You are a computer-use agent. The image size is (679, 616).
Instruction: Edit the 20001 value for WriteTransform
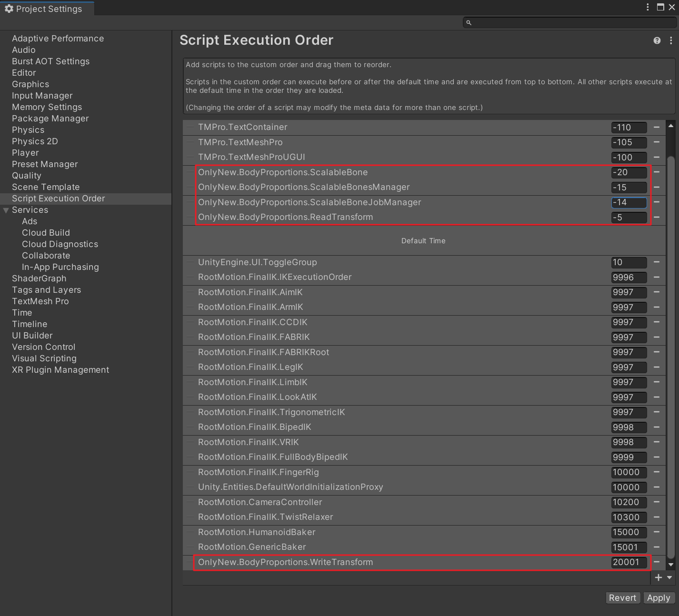[629, 562]
